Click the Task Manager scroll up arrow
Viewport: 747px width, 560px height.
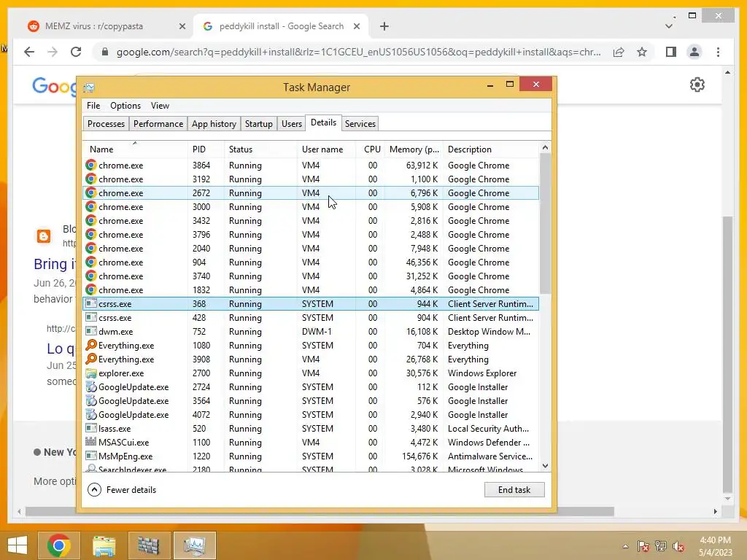546,147
